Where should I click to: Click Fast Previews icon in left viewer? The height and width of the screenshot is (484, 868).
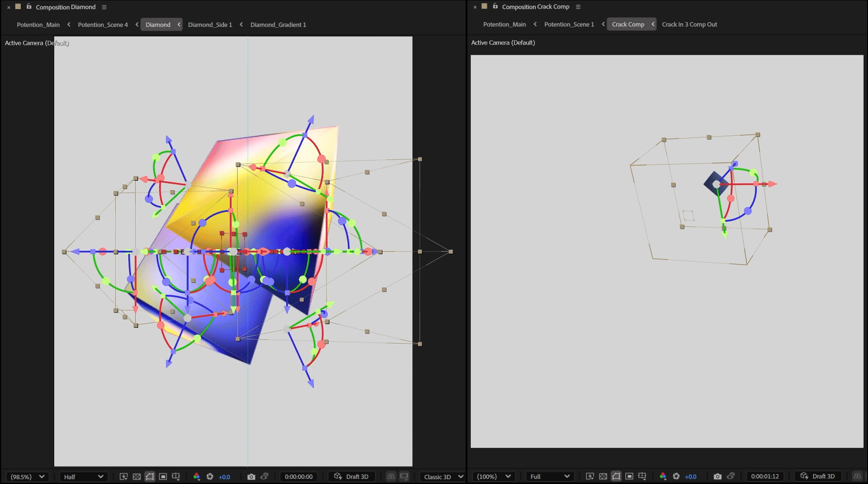point(124,477)
